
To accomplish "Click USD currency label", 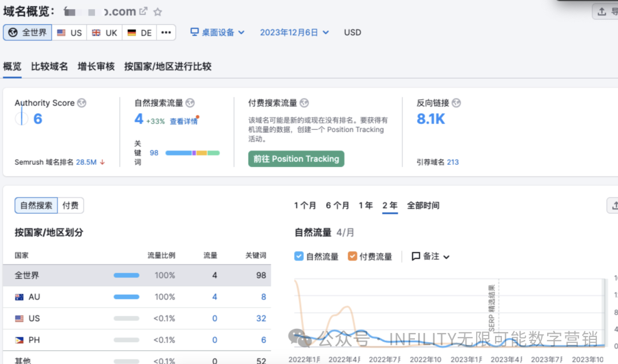I will [352, 33].
